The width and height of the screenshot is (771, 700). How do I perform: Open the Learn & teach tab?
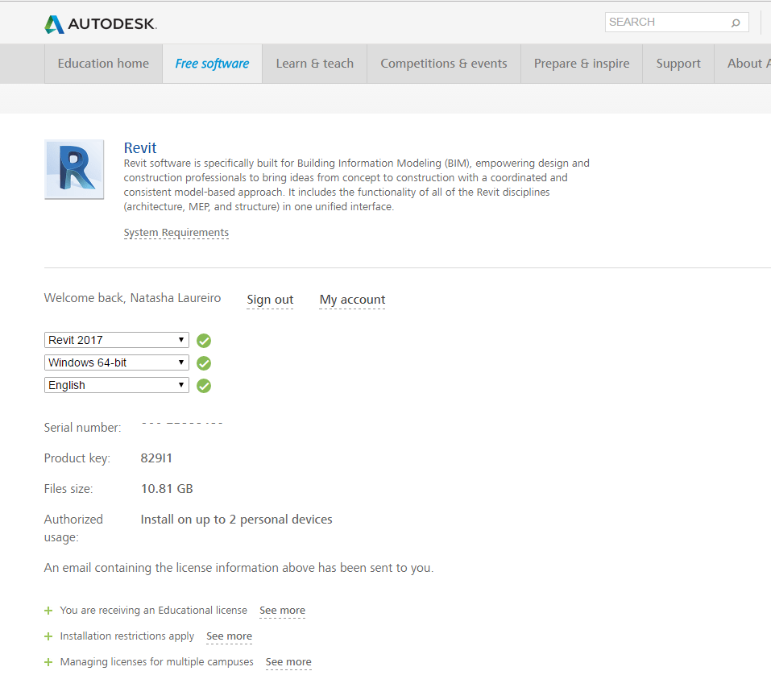tap(315, 64)
